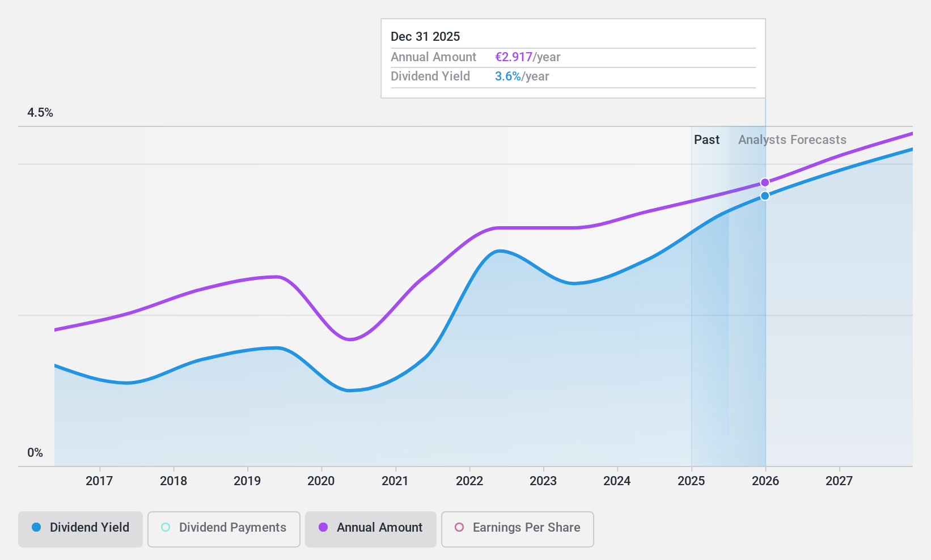Click the 2017 x-axis label
This screenshot has width=931, height=560.
(99, 481)
